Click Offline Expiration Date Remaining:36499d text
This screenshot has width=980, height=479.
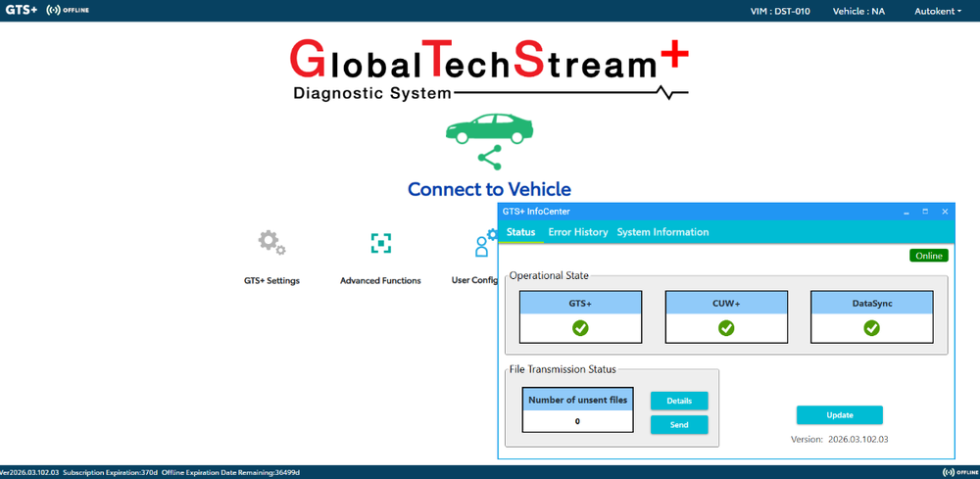[x=230, y=473]
